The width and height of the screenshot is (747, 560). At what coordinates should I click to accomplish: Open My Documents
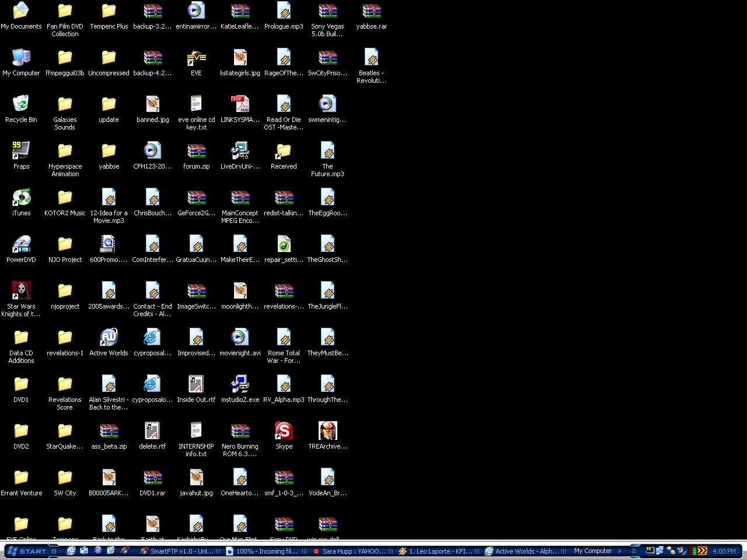pyautogui.click(x=21, y=10)
